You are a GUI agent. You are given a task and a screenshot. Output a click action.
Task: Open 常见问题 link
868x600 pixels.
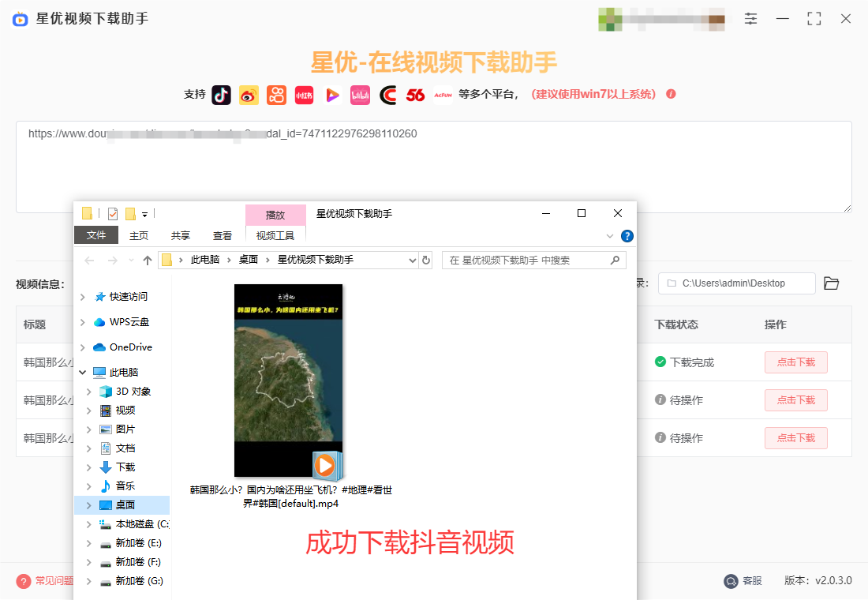click(x=54, y=580)
